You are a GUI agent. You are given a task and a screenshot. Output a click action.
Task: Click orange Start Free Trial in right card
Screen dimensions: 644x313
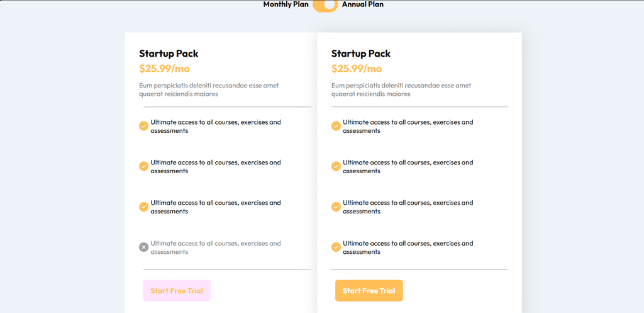(x=369, y=290)
